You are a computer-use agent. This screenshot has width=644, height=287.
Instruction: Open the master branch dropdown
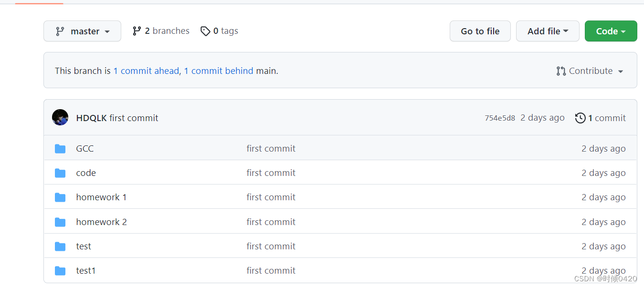(82, 31)
